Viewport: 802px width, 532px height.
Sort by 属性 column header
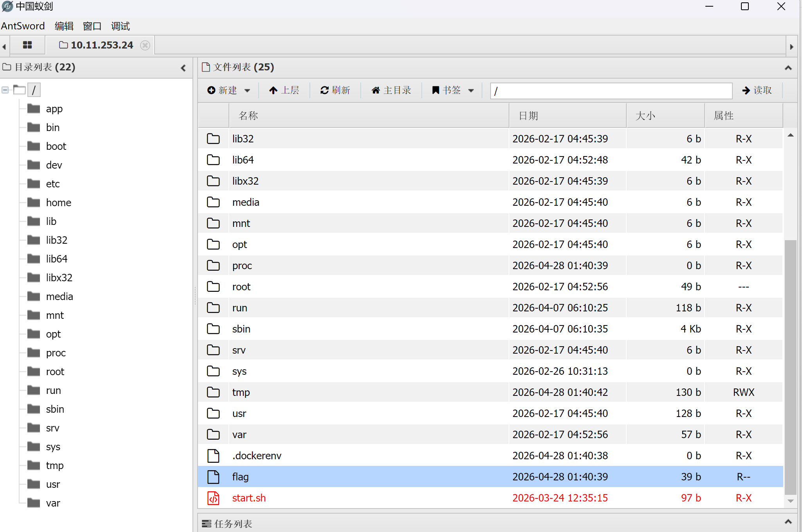[744, 116]
